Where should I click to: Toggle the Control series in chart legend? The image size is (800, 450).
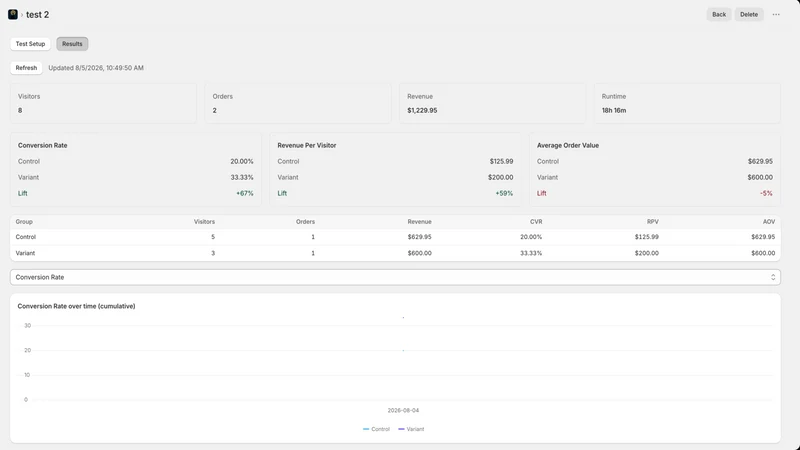(377, 429)
